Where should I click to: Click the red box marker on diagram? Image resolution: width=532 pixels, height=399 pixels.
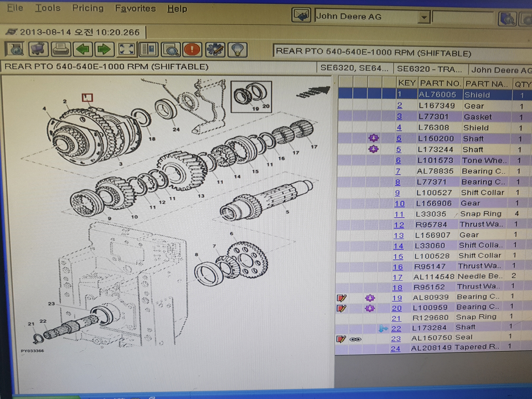pyautogui.click(x=87, y=98)
